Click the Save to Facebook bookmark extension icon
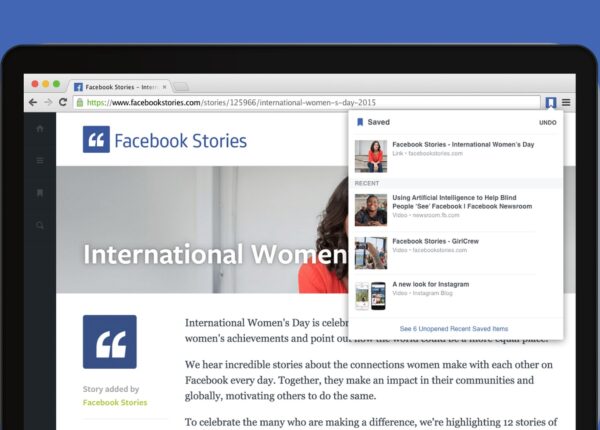This screenshot has width=600, height=430. 550,103
